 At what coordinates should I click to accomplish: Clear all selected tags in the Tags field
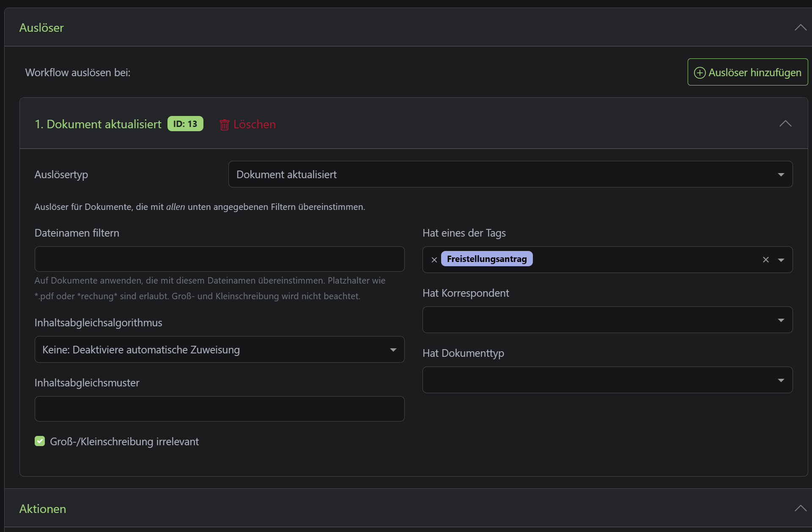[x=765, y=260]
